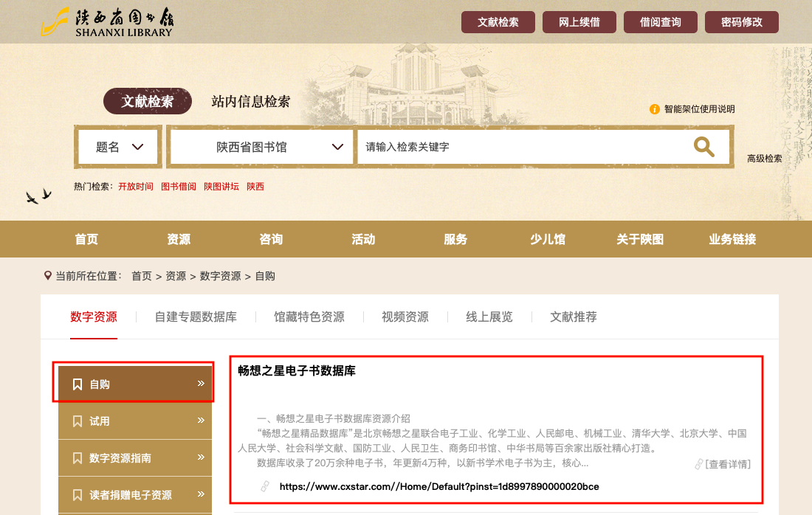Click the 开放时间 hot search link

pyautogui.click(x=136, y=187)
